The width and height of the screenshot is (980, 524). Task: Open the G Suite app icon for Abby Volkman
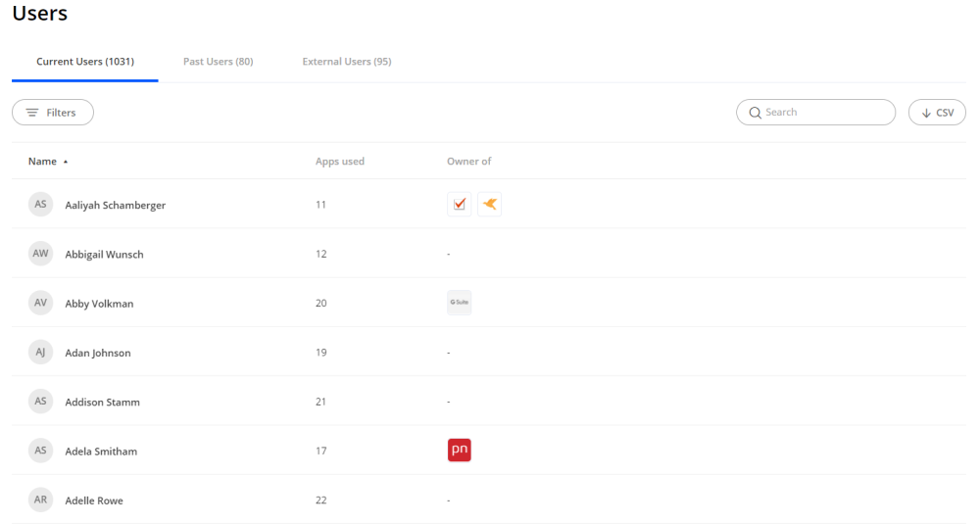coord(459,304)
